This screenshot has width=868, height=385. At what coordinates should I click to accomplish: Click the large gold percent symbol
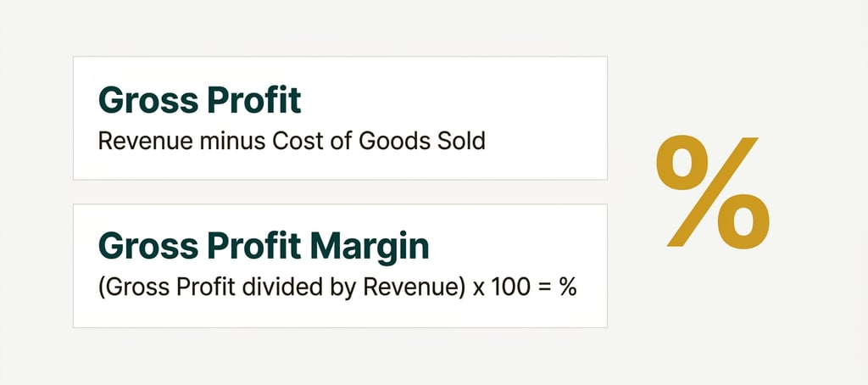713,192
